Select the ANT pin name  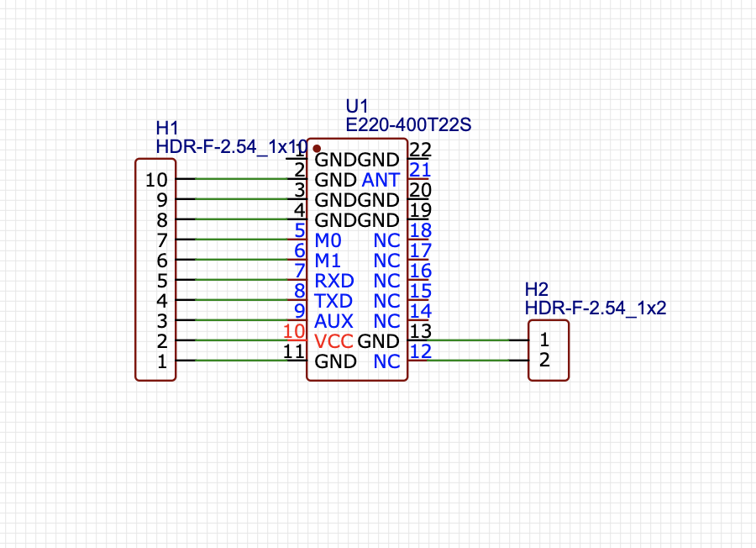381,180
